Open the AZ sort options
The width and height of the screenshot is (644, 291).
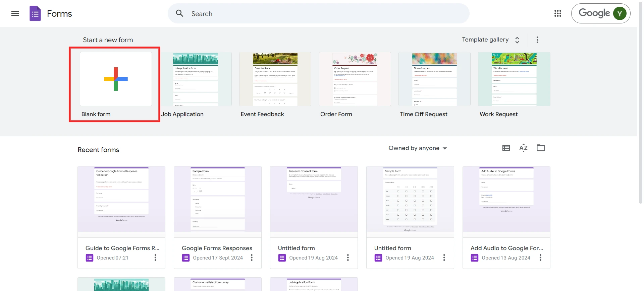click(x=523, y=148)
